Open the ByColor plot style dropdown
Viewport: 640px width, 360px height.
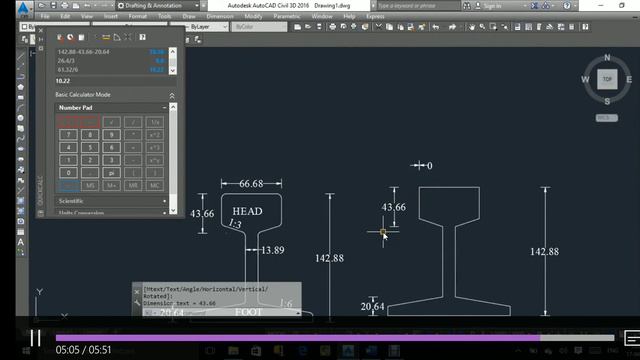pos(259,27)
